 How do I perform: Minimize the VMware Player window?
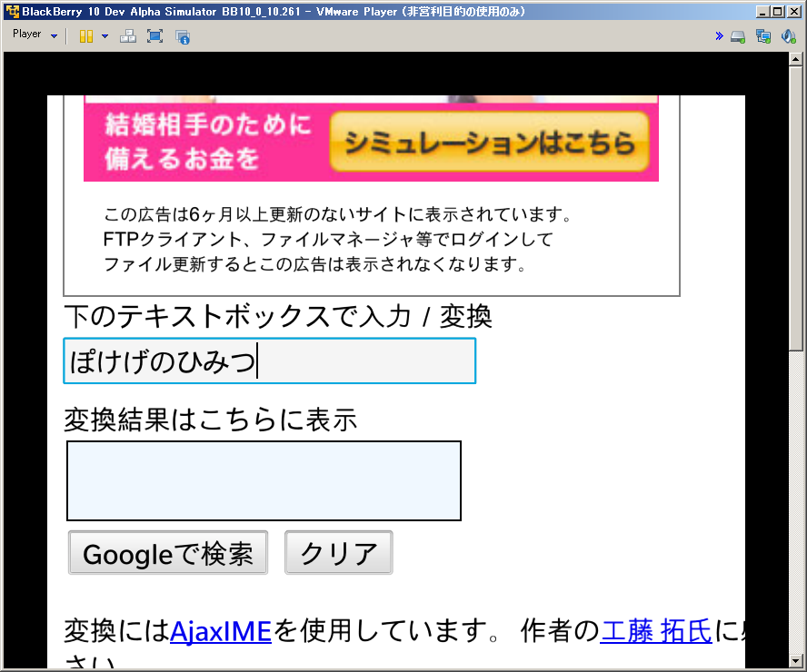point(762,11)
